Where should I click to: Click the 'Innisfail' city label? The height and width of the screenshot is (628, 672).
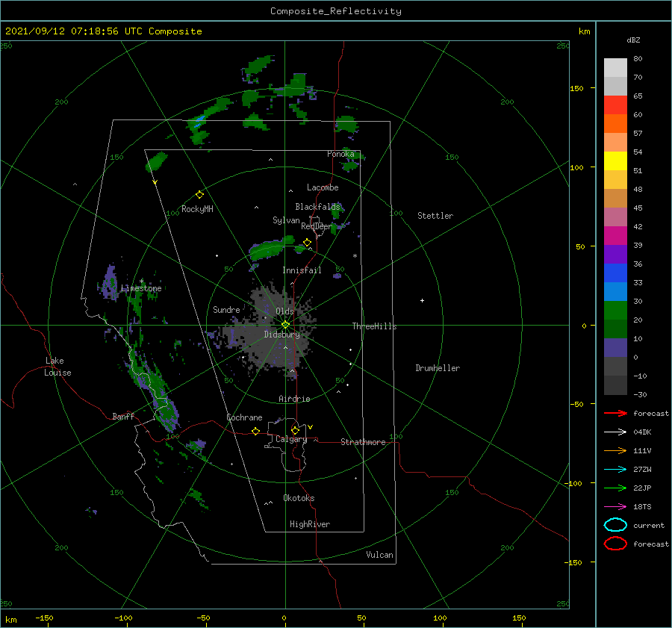pyautogui.click(x=302, y=270)
